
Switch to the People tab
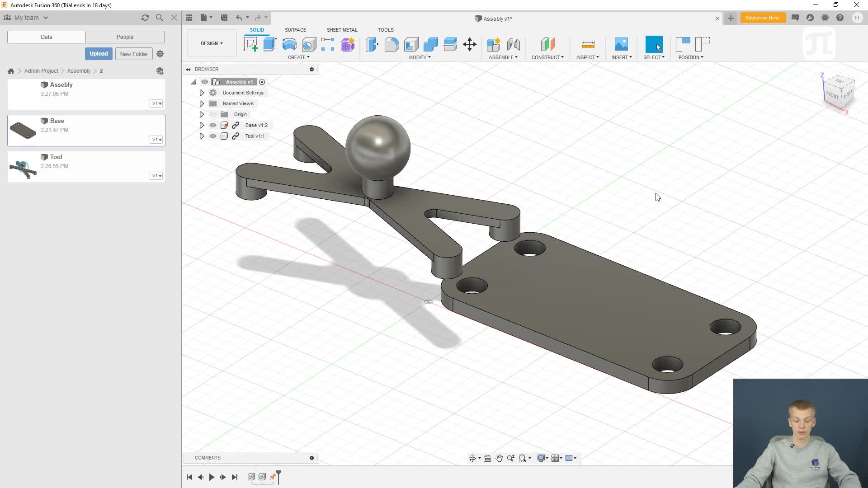[x=125, y=37]
